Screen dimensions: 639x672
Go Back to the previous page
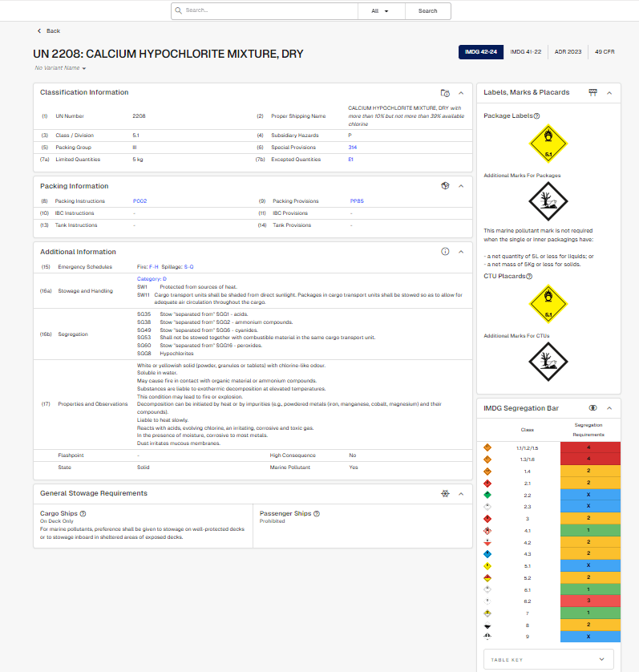pos(49,30)
